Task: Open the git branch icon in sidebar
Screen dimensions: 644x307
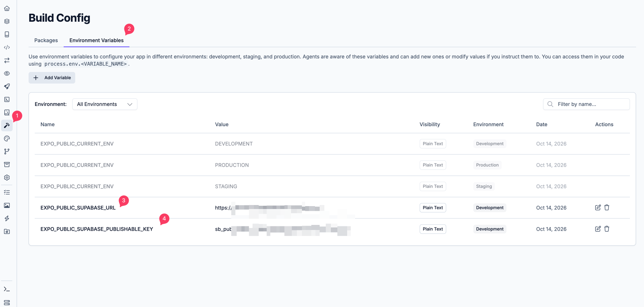Action: (7, 152)
